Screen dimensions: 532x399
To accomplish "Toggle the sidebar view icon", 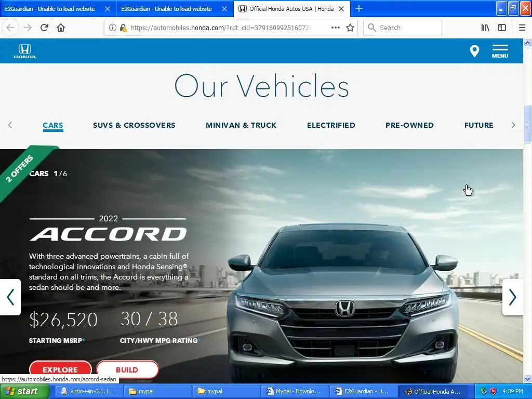I will [502, 28].
